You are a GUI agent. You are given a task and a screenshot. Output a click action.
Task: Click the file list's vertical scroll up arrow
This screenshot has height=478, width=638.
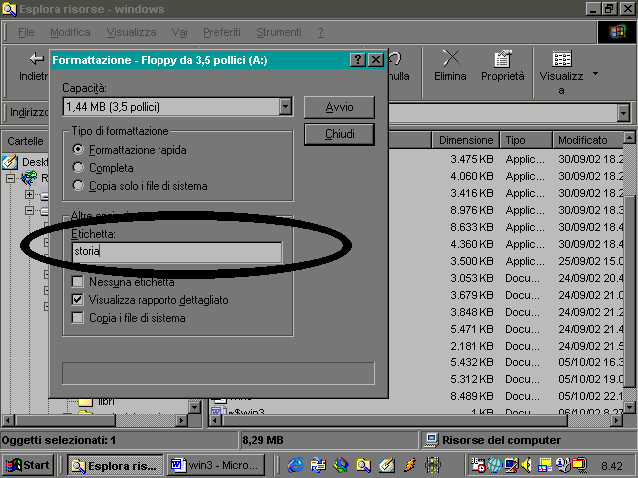[x=629, y=138]
